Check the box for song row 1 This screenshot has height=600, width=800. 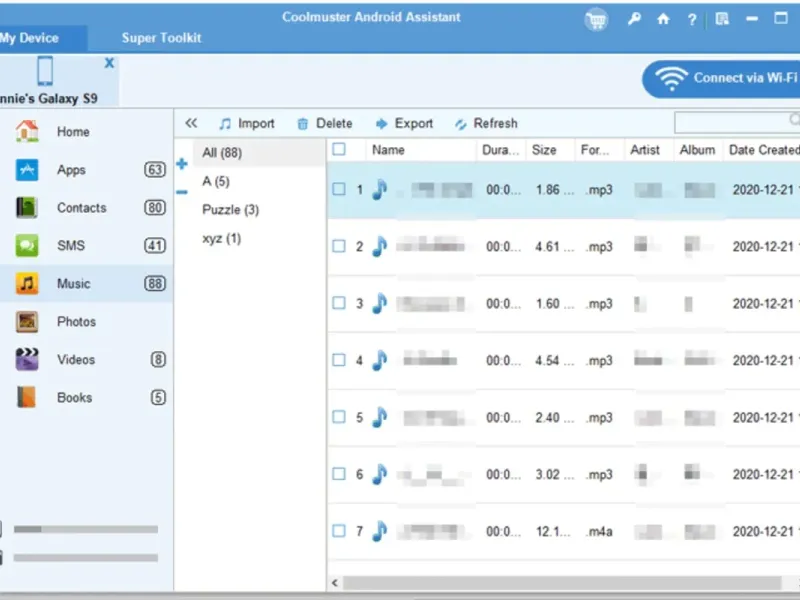click(339, 189)
